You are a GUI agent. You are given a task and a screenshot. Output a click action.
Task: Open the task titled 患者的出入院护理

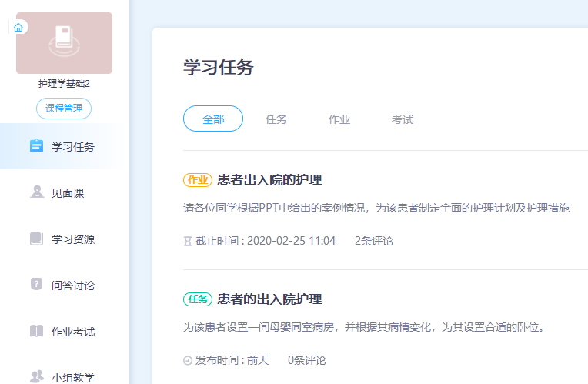pyautogui.click(x=269, y=299)
